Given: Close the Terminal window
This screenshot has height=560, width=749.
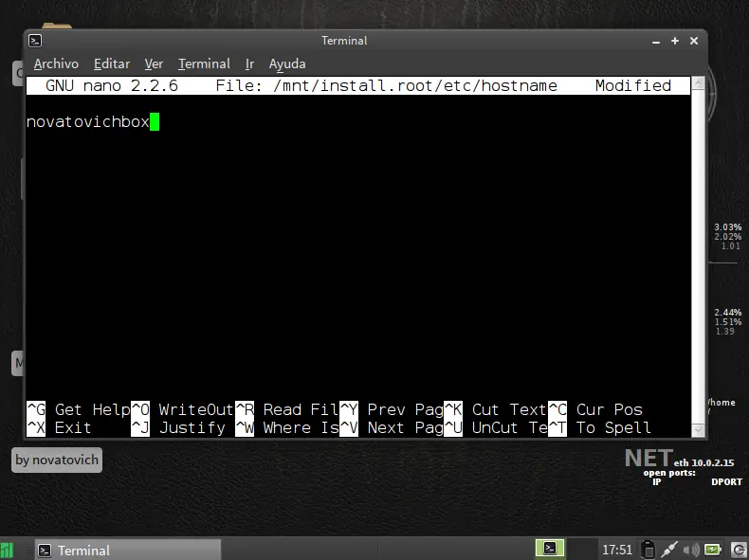Looking at the screenshot, I should (x=694, y=41).
